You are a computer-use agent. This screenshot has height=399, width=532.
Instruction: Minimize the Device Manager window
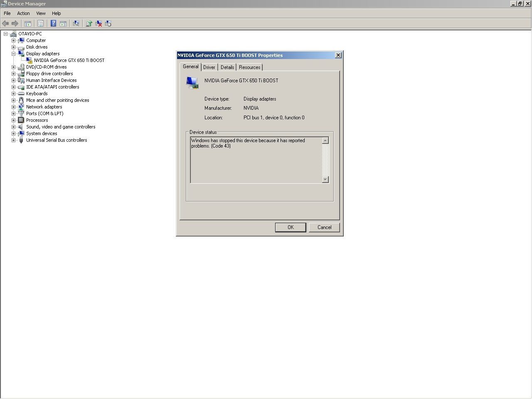tap(513, 4)
